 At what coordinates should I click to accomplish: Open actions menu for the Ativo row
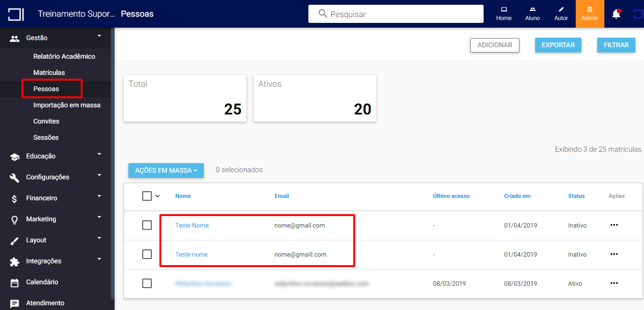(x=614, y=283)
